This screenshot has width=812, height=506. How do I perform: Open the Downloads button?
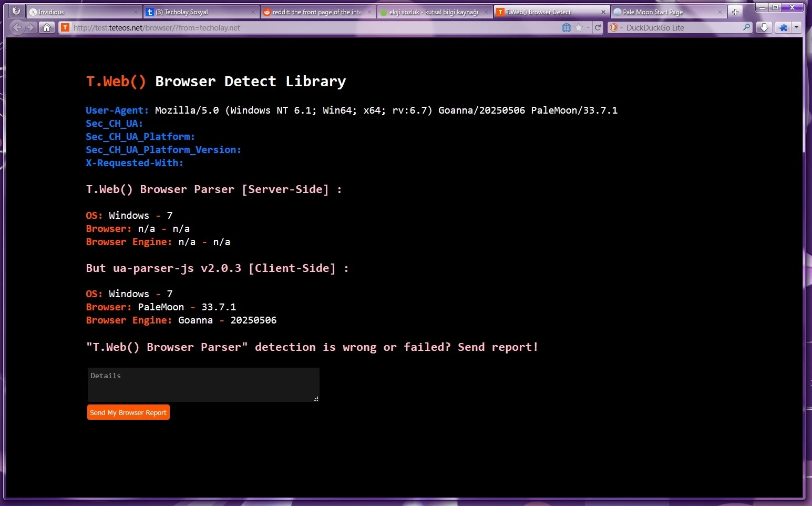(764, 28)
